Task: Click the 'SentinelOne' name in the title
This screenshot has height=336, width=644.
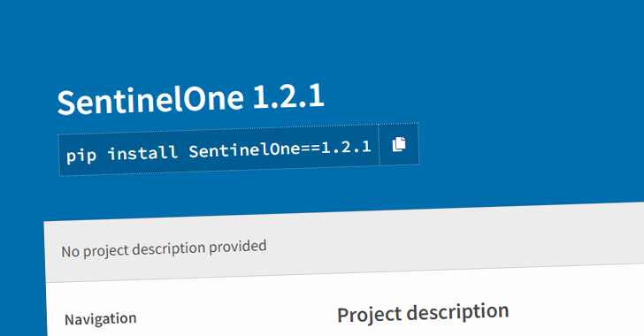Action: click(150, 101)
